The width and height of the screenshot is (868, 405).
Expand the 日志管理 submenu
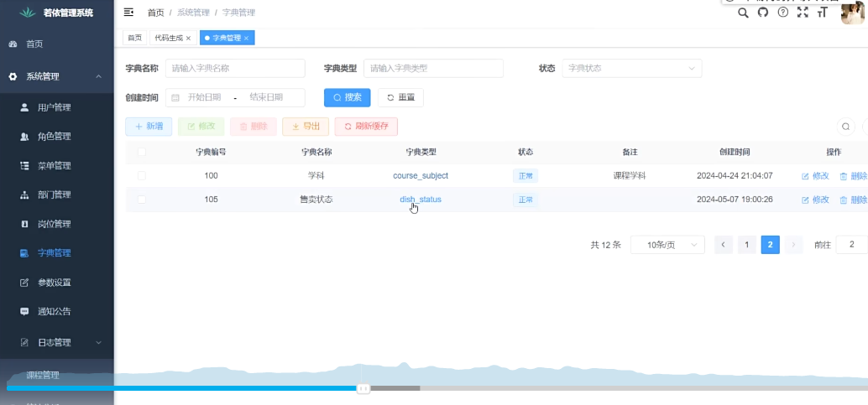(98, 342)
